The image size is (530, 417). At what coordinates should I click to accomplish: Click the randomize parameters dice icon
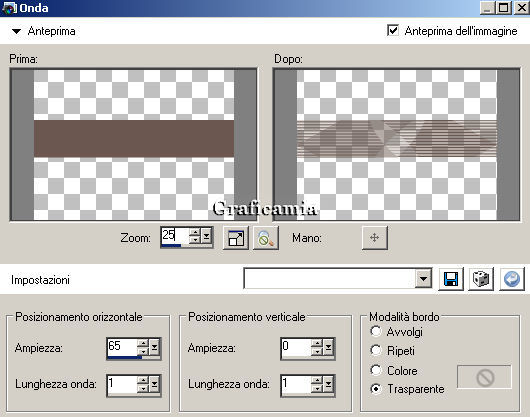pos(481,279)
